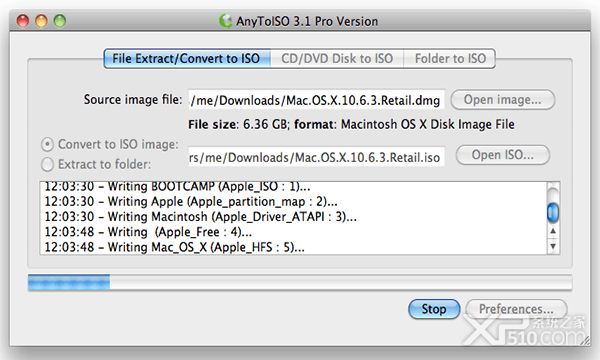The height and width of the screenshot is (360, 600).
Task: Click the log scrollbar down arrow
Action: [x=553, y=246]
